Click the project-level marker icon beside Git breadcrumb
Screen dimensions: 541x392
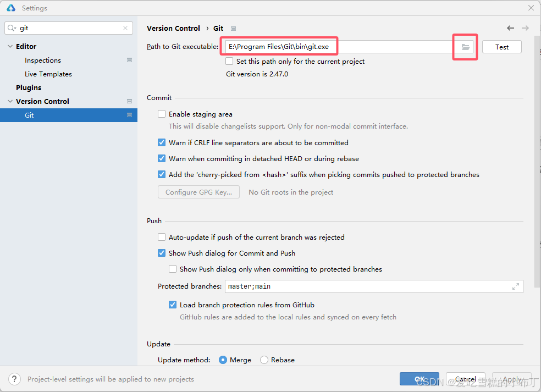pyautogui.click(x=233, y=29)
